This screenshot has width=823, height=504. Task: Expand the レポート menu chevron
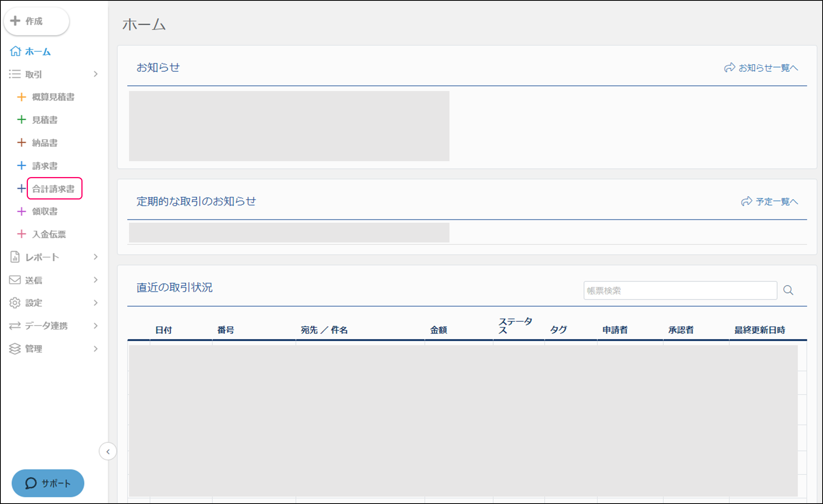tap(96, 257)
